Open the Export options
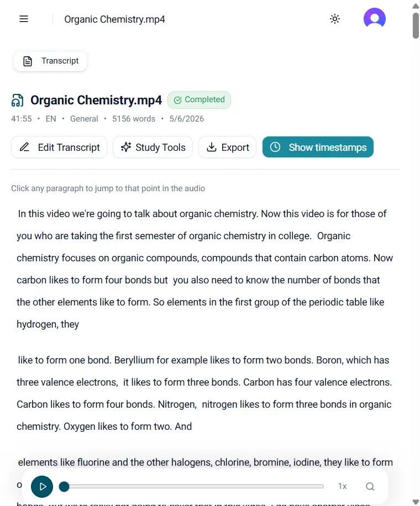Viewport: 420px width, 506px height. click(x=228, y=147)
